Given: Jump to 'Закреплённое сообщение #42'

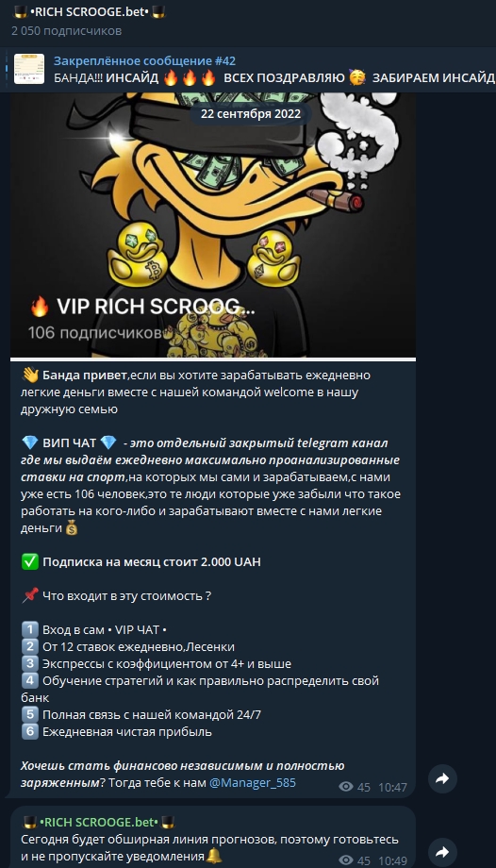Looking at the screenshot, I should [x=144, y=61].
